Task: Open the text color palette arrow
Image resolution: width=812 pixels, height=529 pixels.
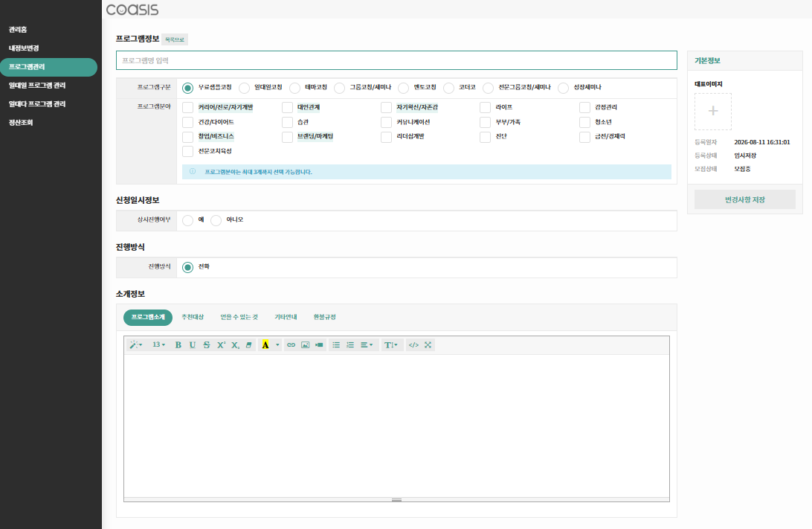Action: coord(277,345)
